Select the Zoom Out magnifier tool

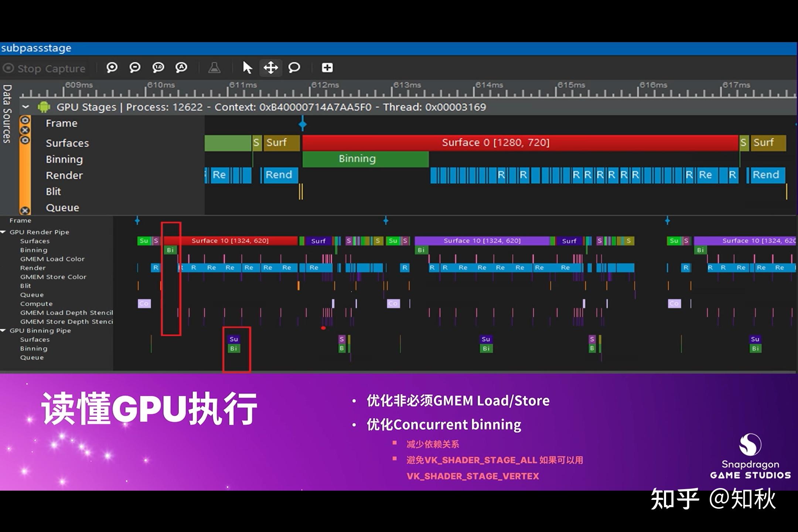tap(135, 68)
